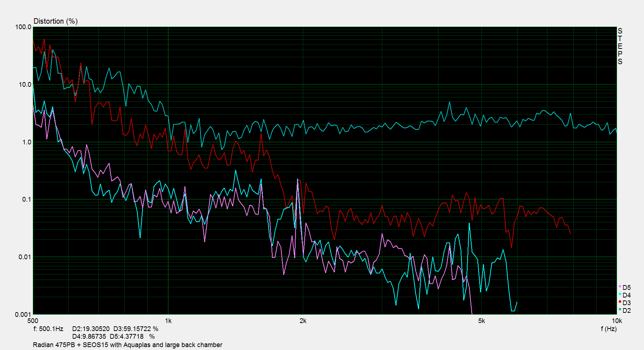Click the teal D2 legend color marker
644x350 pixels.
[620, 309]
